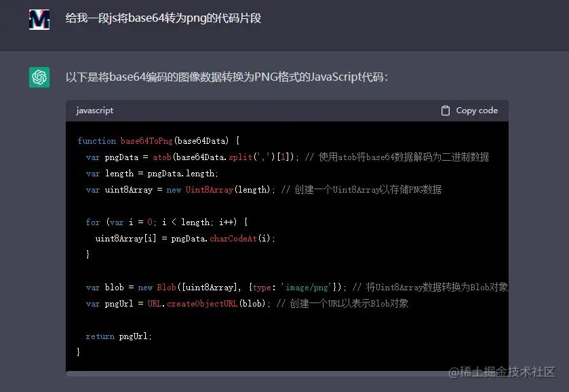Click the user avatar with the M logo
Screen dimensions: 569x392
[x=39, y=20]
